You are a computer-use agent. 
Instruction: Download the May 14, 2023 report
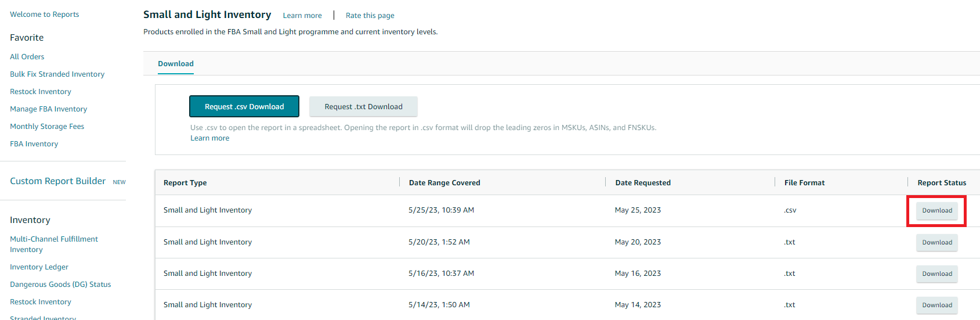pos(936,305)
